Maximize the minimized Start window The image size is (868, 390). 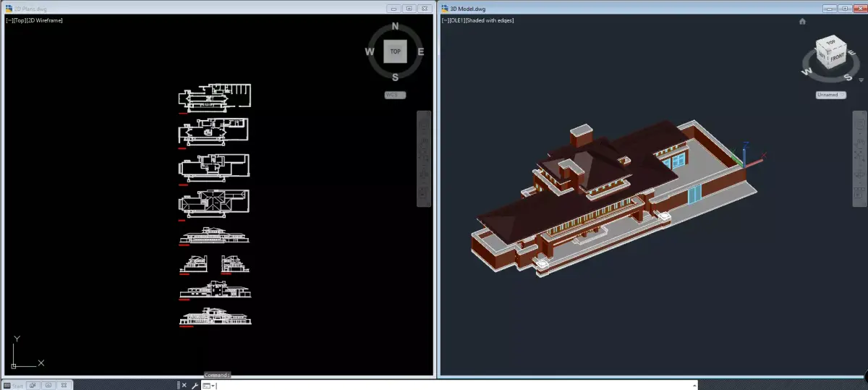point(48,386)
